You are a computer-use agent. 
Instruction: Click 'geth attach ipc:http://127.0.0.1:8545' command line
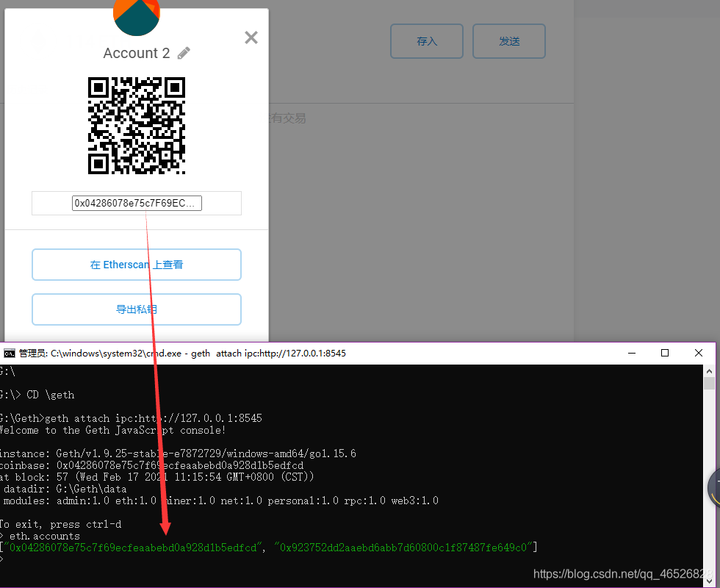point(131,418)
